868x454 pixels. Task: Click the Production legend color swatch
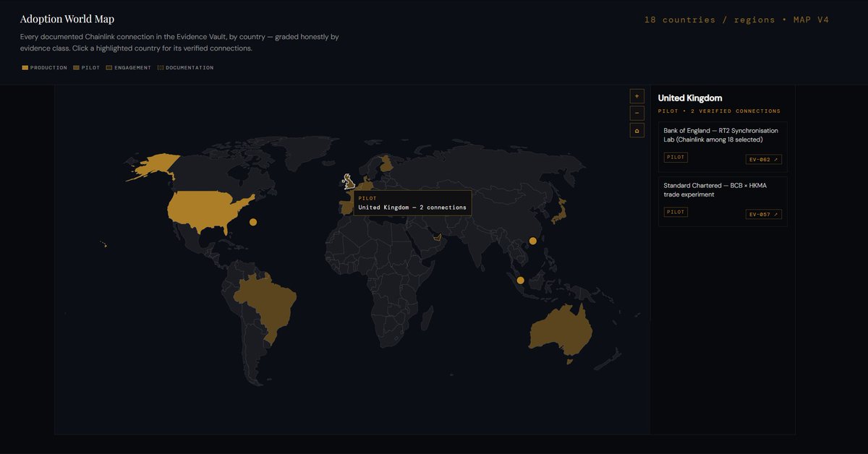pyautogui.click(x=25, y=68)
